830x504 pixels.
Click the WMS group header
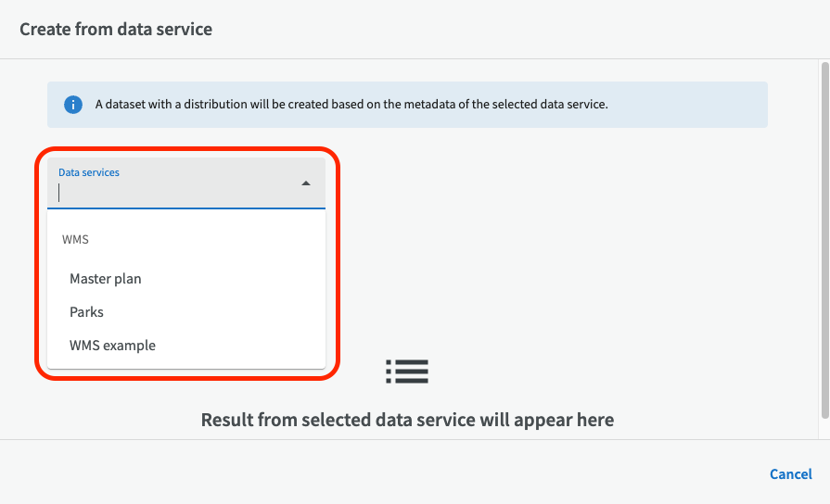click(75, 239)
